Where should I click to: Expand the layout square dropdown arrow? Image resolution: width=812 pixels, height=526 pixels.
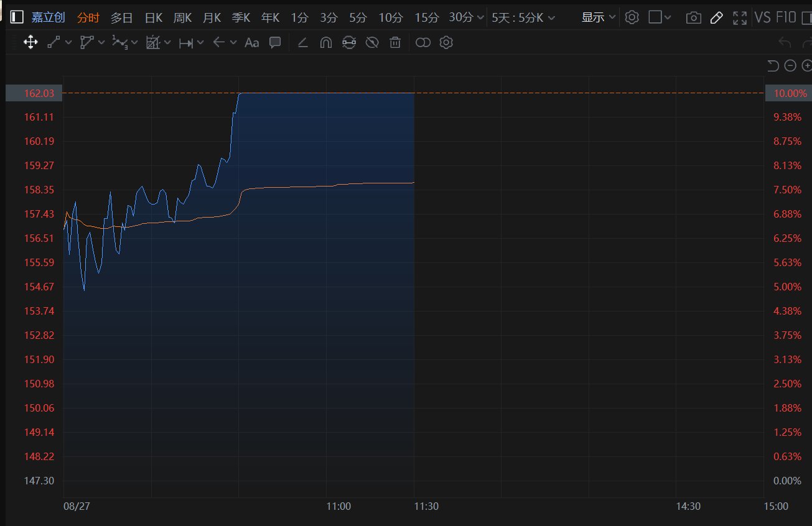(x=668, y=17)
